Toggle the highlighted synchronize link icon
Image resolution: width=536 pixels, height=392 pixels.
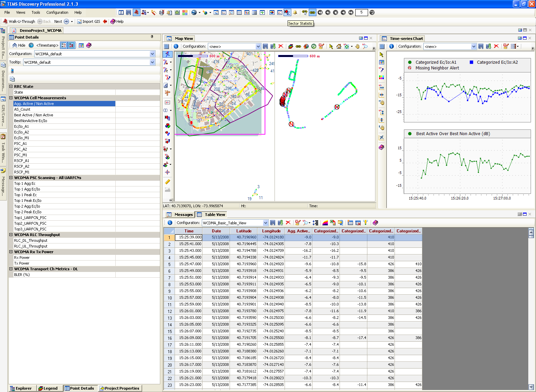(x=312, y=12)
